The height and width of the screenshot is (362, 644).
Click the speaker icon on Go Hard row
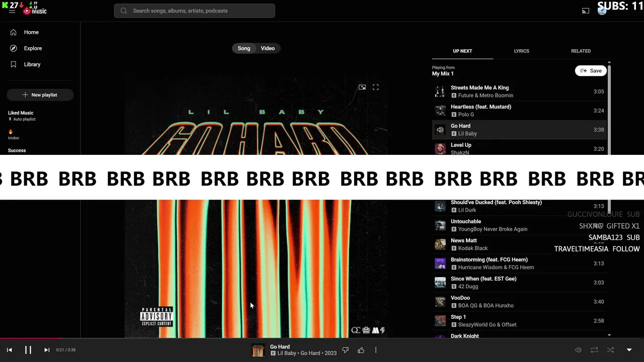(x=440, y=130)
